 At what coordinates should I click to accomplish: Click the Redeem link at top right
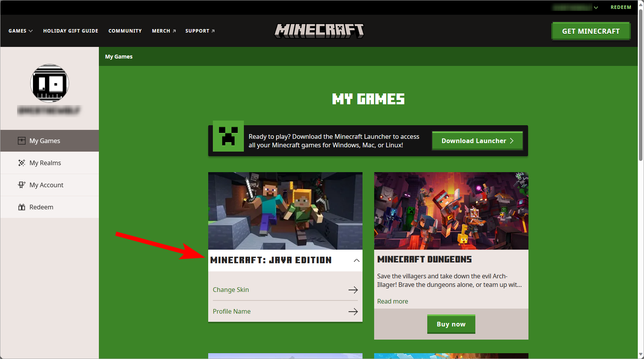[x=621, y=7]
